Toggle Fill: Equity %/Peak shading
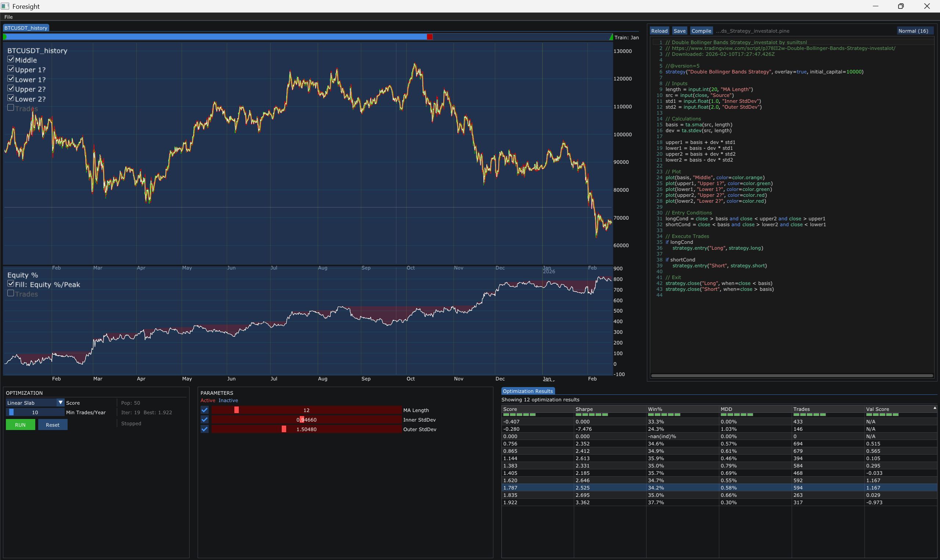Image resolution: width=940 pixels, height=560 pixels. (x=11, y=284)
